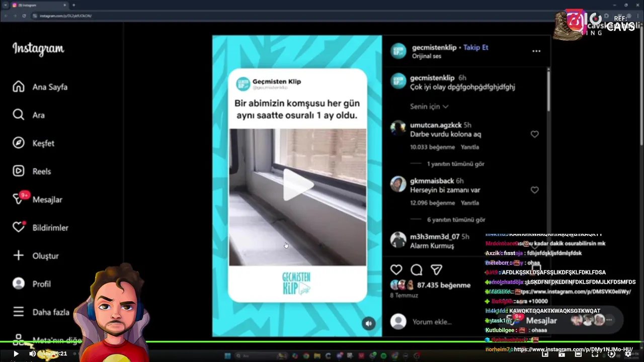This screenshot has height=362, width=644.
Task: Click the heart icon beside Bildirimler
Action: [x=19, y=227]
